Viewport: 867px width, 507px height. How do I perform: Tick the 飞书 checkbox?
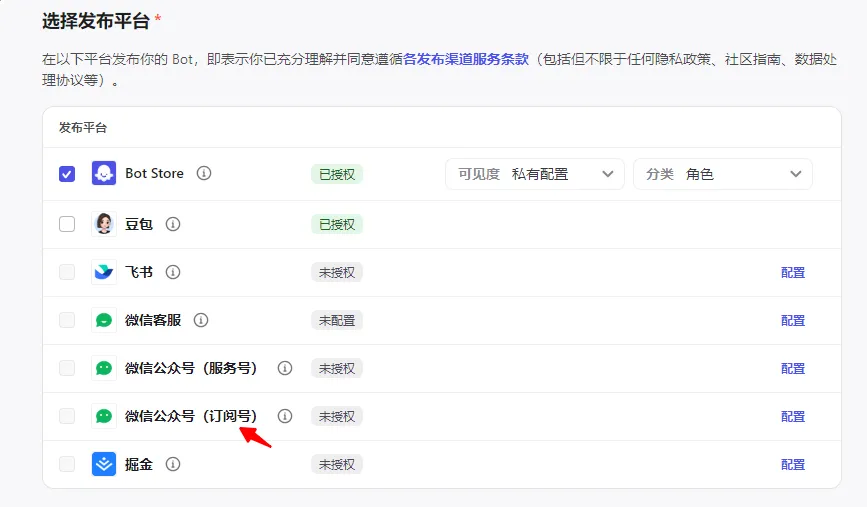[67, 272]
